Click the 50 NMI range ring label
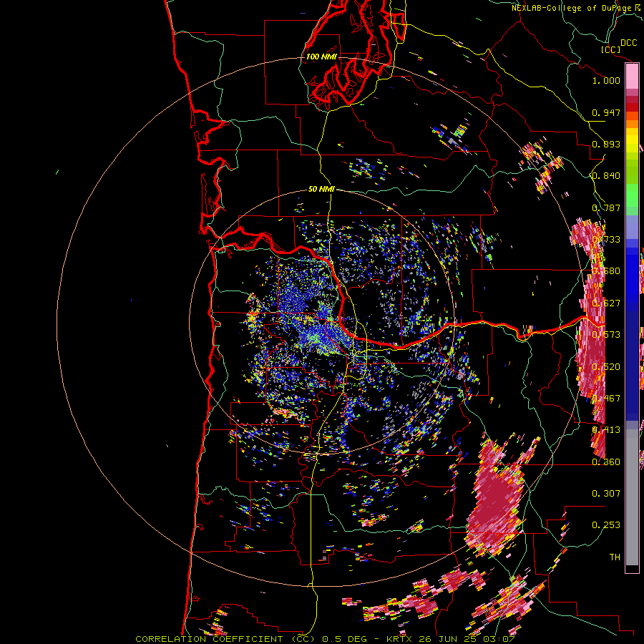Screen dimensions: 644x644 pos(321,189)
